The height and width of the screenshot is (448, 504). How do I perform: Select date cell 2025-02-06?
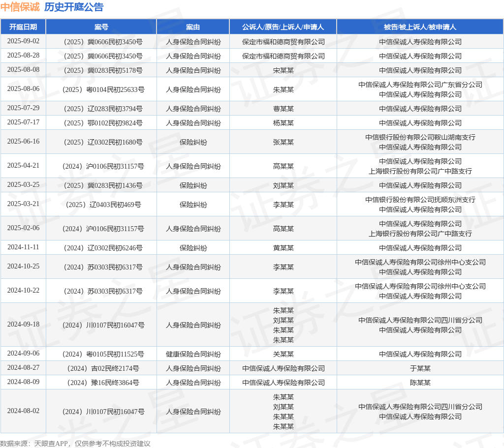coord(23,228)
